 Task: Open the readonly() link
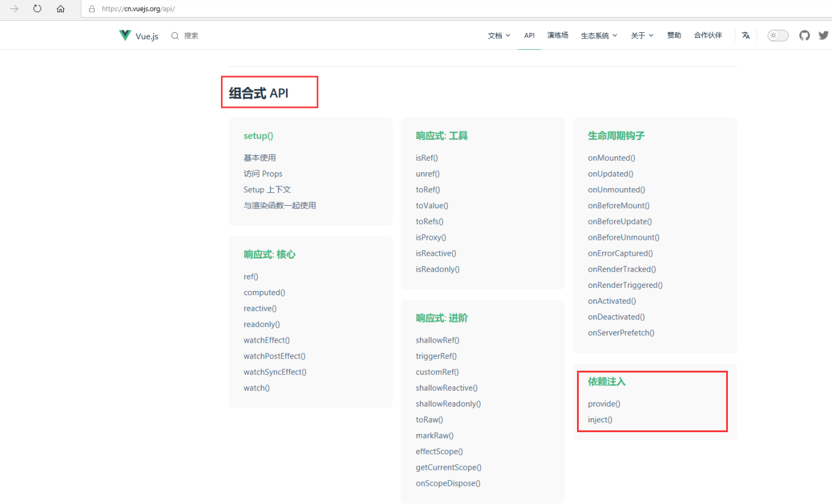262,324
